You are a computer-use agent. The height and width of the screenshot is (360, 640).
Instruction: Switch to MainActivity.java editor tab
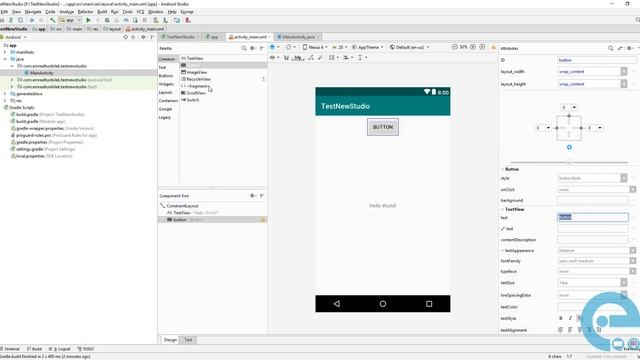tap(298, 37)
